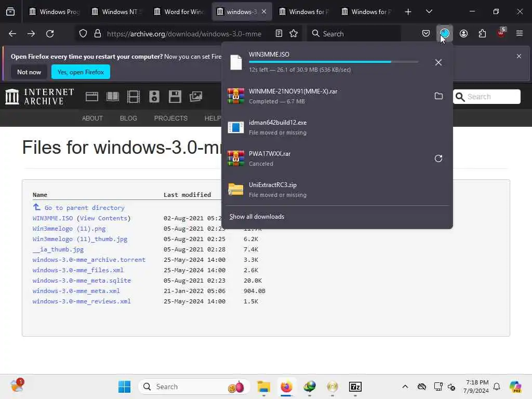Open Internet Archive Web icon
532x399 pixels.
point(92,97)
